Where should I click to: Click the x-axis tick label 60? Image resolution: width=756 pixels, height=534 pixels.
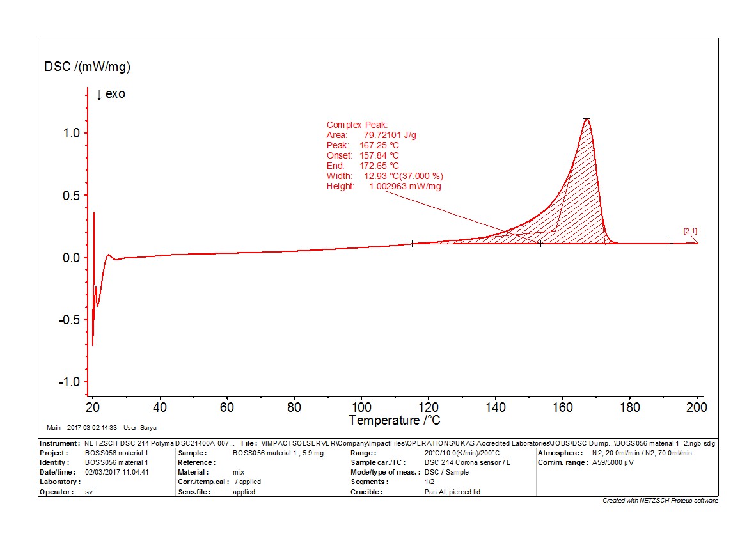coord(226,407)
